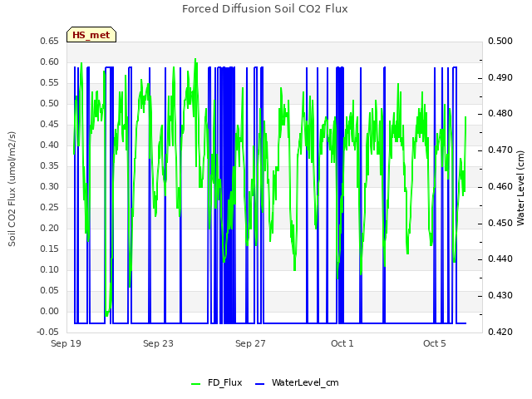This screenshot has width=532, height=399.
Task: Click the 0.00 left axis value
Action: [x=50, y=311]
